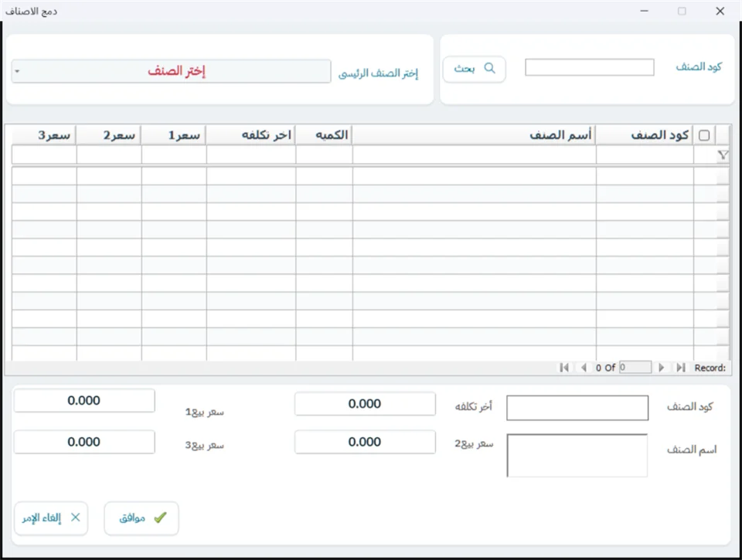Sort by سعر2 column header
The height and width of the screenshot is (560, 742).
pos(109,135)
